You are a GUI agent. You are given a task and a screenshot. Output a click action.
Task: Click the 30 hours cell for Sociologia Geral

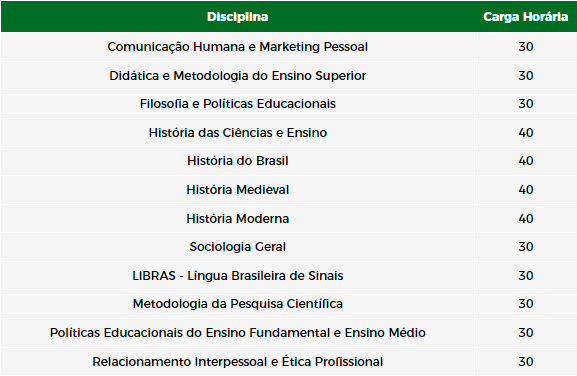point(525,247)
